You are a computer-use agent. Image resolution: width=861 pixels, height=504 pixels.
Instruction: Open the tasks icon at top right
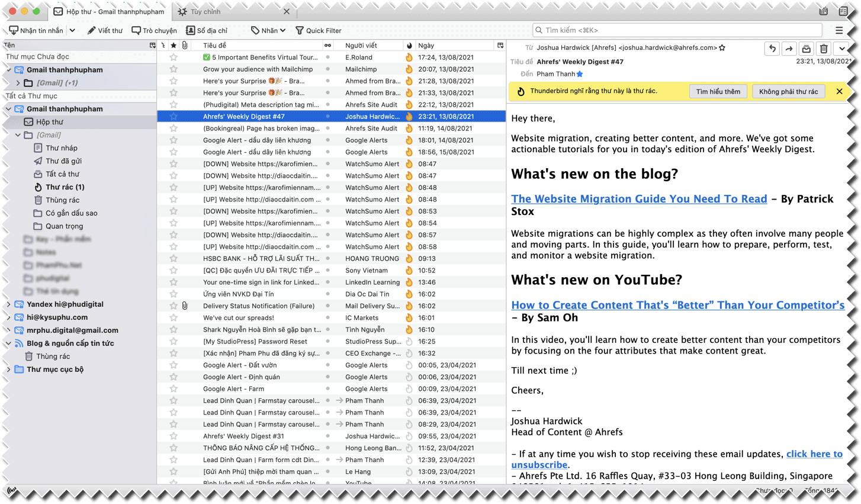(843, 11)
